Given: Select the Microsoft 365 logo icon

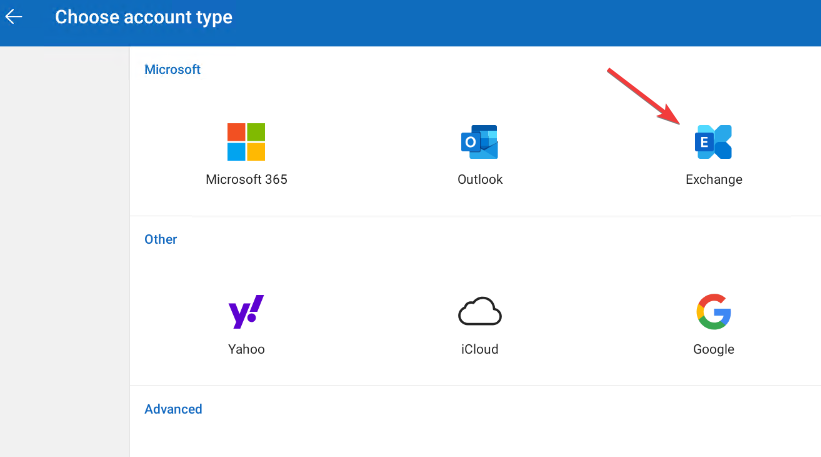Looking at the screenshot, I should (246, 142).
